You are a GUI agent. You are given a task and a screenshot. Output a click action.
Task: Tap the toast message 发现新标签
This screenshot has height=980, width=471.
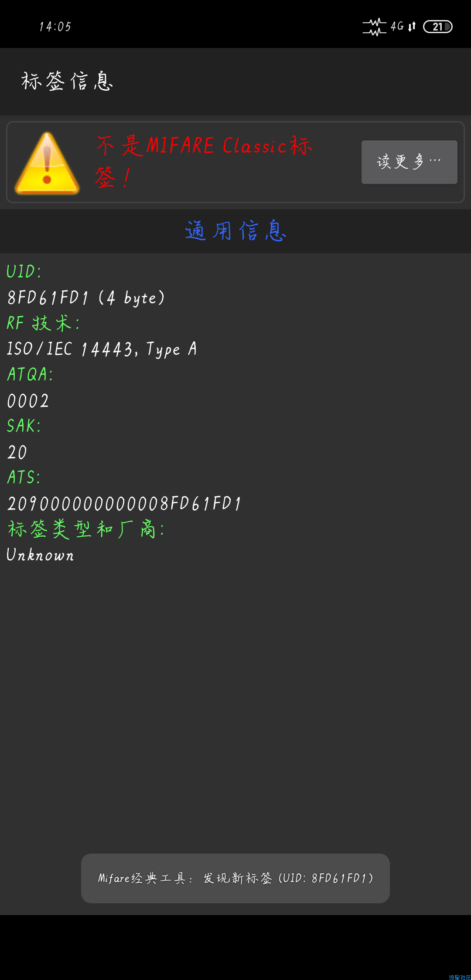point(235,878)
